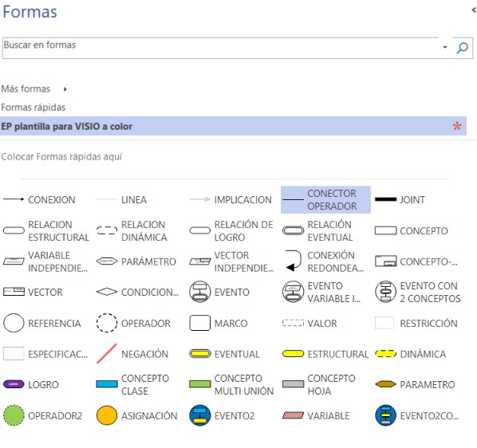Select the RESTRICCIÓN shape

(x=416, y=323)
